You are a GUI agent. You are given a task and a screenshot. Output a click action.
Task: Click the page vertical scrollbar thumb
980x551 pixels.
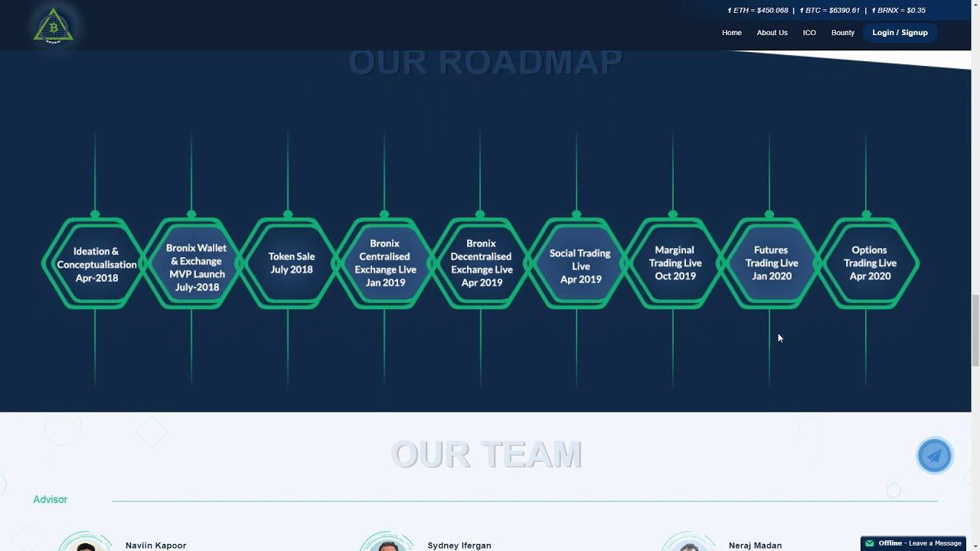coord(975,331)
